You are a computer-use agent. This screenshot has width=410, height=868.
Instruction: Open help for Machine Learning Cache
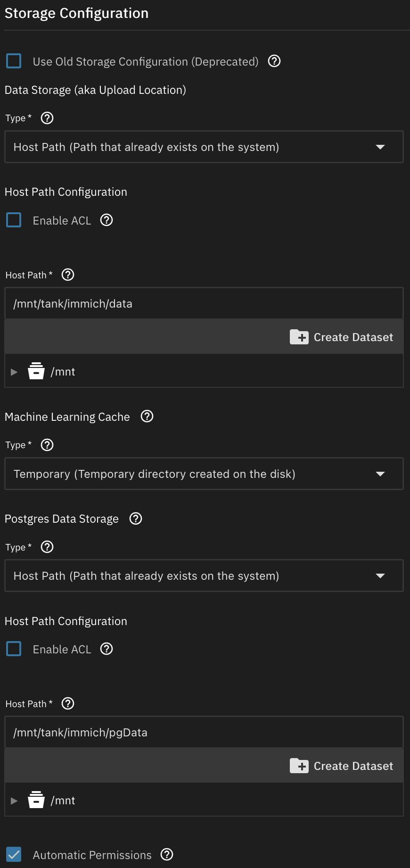(x=147, y=416)
